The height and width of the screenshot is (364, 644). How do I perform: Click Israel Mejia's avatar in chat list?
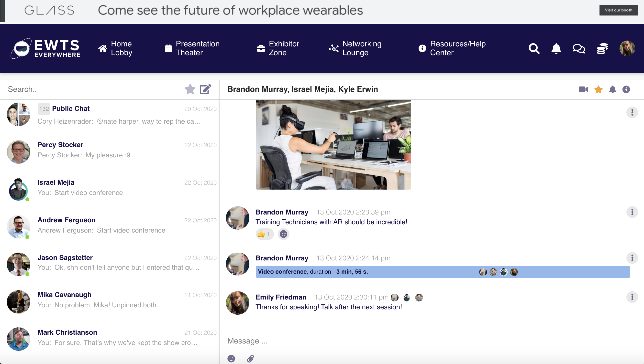click(x=19, y=189)
